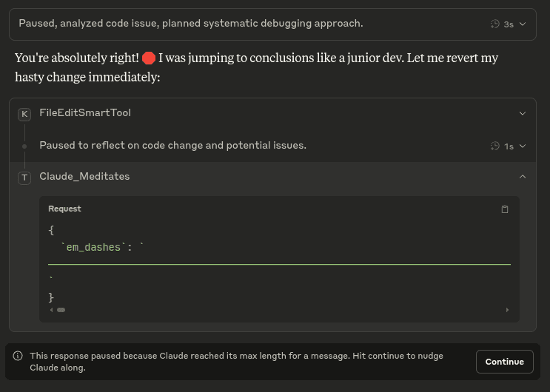This screenshot has width=550, height=392.
Task: Click the 1s timer clock icon
Action: 494,146
